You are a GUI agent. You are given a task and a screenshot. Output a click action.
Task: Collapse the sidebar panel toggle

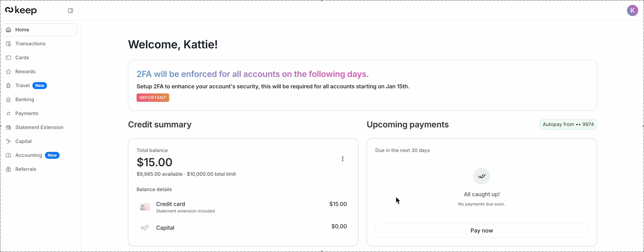[x=70, y=10]
